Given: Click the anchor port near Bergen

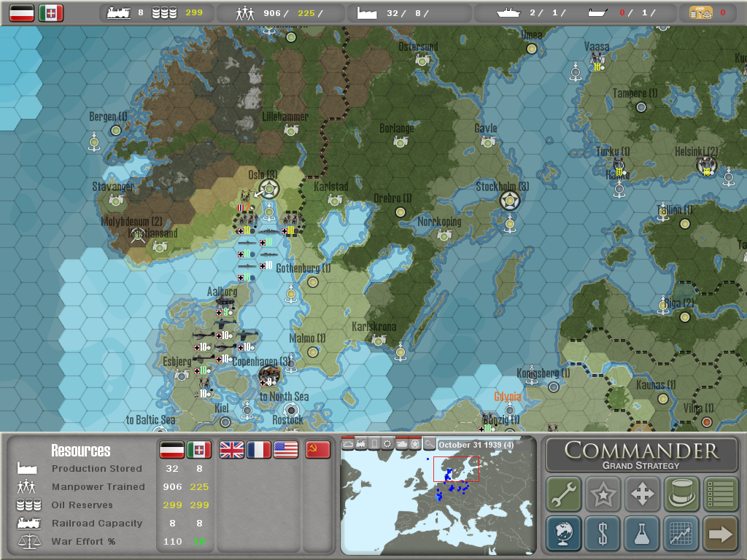Looking at the screenshot, I should coord(94,142).
